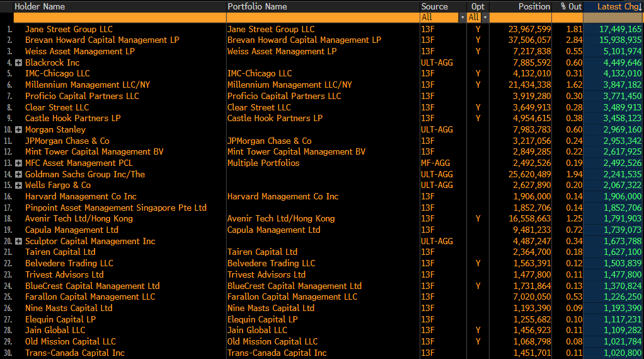Click the Position filter input field
The height and width of the screenshot is (359, 644).
520,18
